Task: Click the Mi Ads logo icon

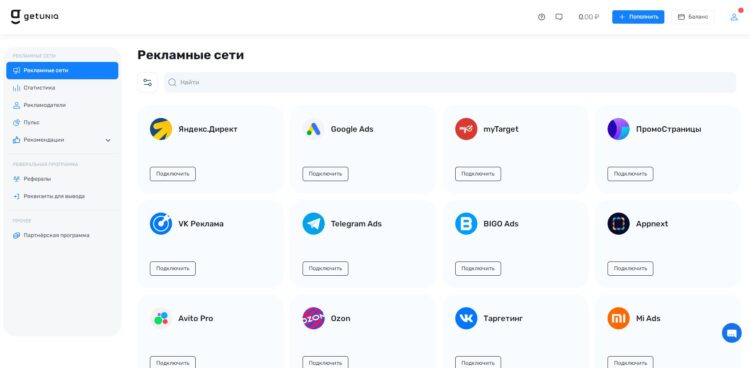Action: pos(618,318)
